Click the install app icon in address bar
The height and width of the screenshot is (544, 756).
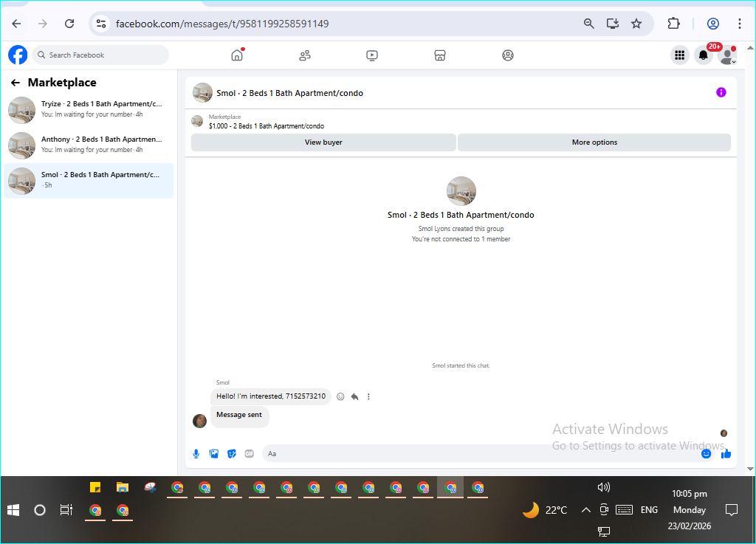click(x=613, y=24)
